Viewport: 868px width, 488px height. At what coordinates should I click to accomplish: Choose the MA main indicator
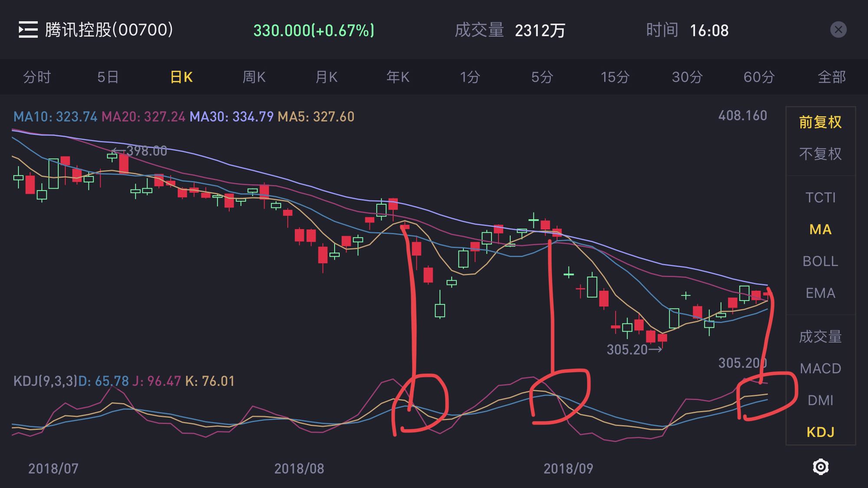pos(820,229)
